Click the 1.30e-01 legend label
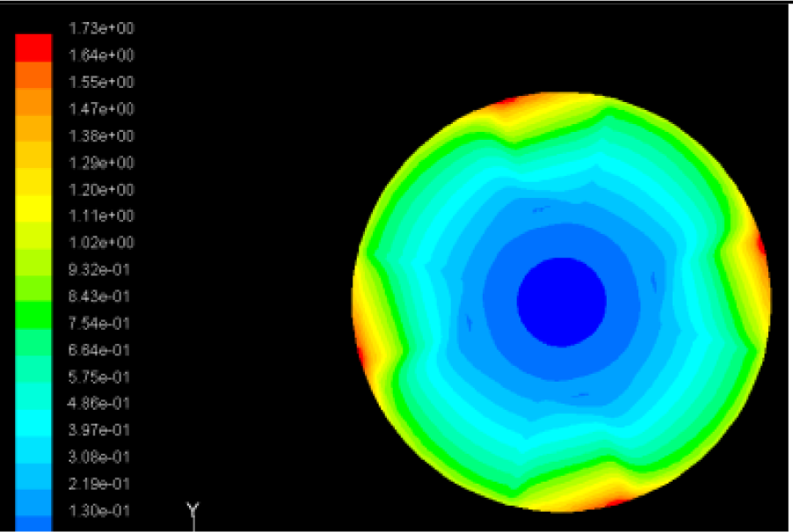This screenshot has height=532, width=793. [x=99, y=511]
